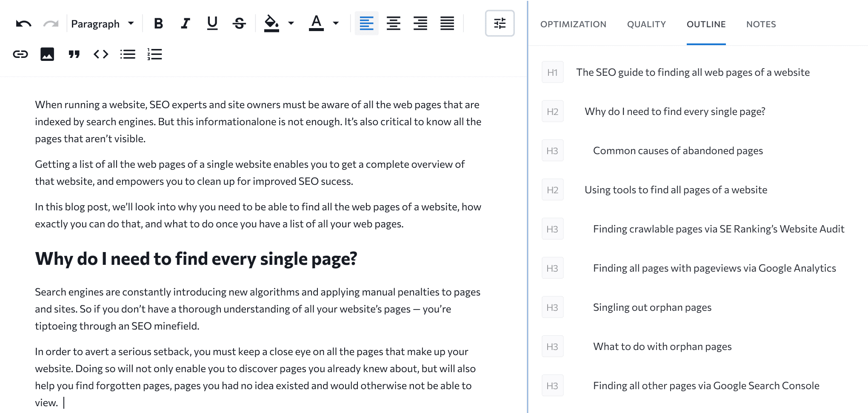Open 'What to do with orphan pages' outline item

point(662,347)
